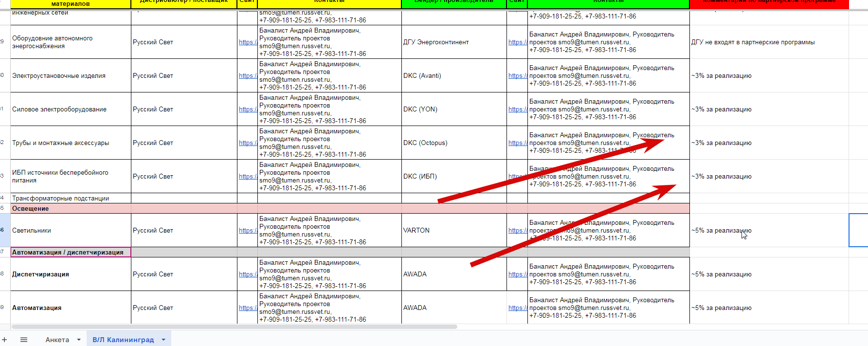
Task: Open the Анкета tab dropdown arrow
Action: tap(79, 340)
